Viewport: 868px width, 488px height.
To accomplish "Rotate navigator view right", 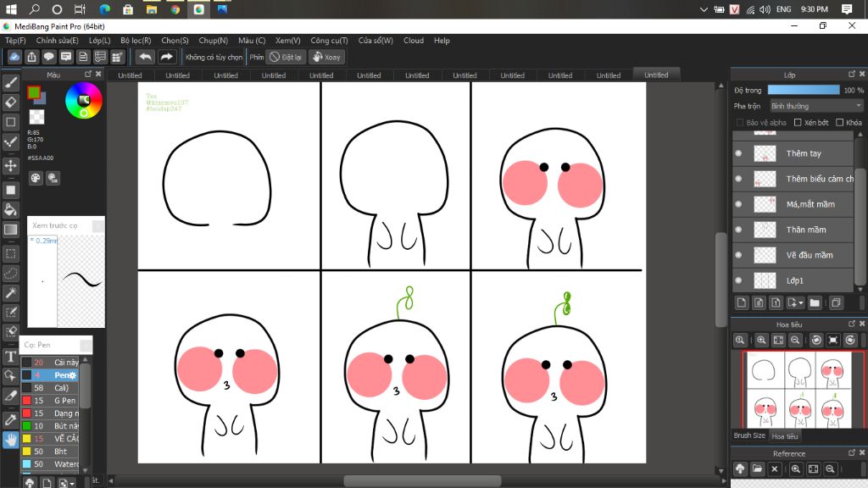I will [850, 341].
